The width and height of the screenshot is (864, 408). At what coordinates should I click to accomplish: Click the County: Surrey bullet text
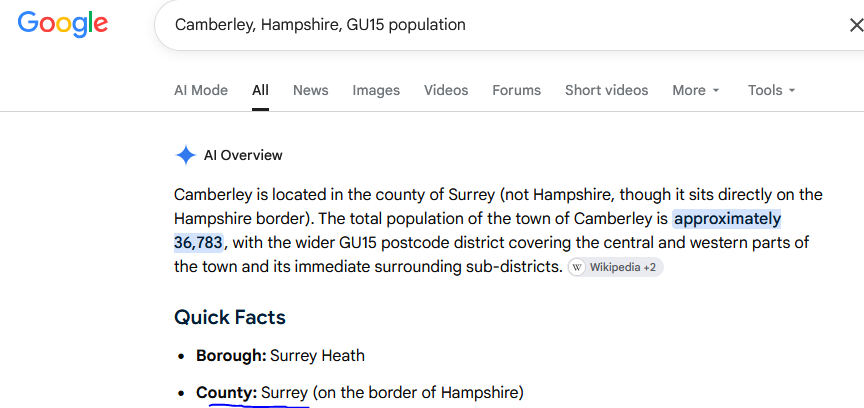pos(360,393)
